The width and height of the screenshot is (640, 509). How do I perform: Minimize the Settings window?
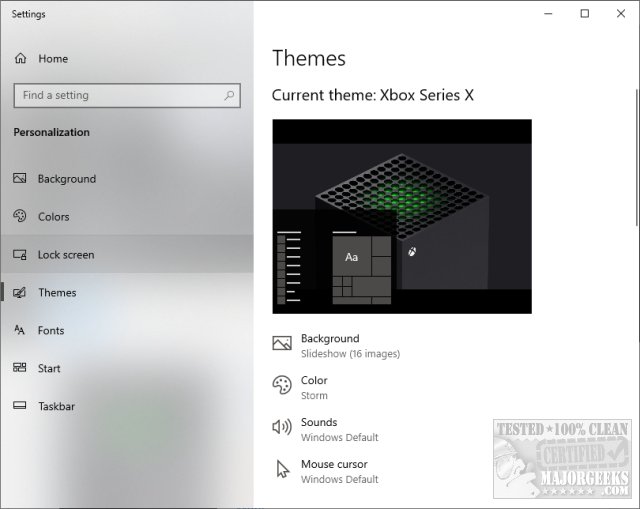[548, 13]
